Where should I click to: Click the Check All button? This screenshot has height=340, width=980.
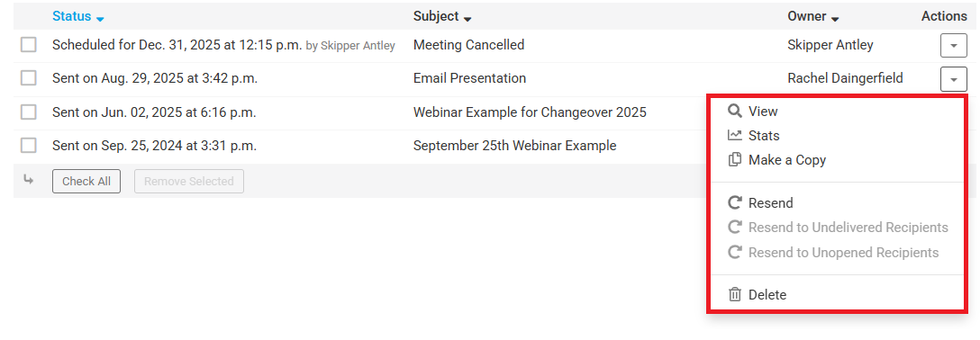[86, 181]
